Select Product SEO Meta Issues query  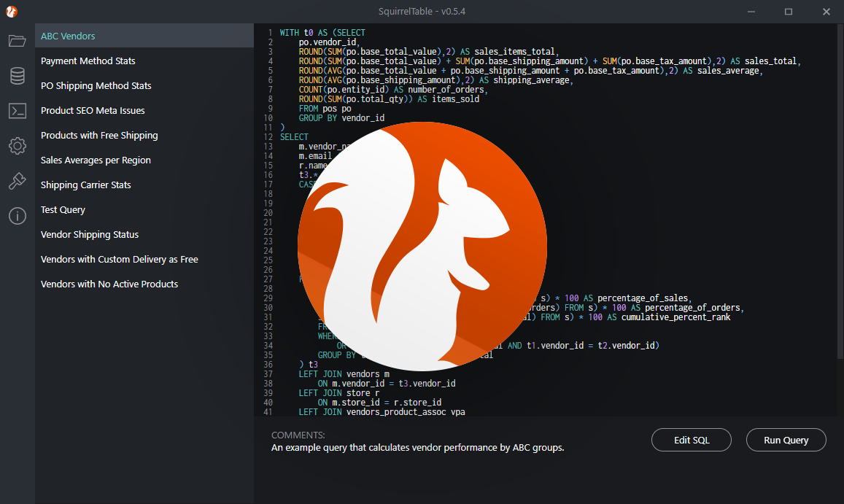(144, 110)
